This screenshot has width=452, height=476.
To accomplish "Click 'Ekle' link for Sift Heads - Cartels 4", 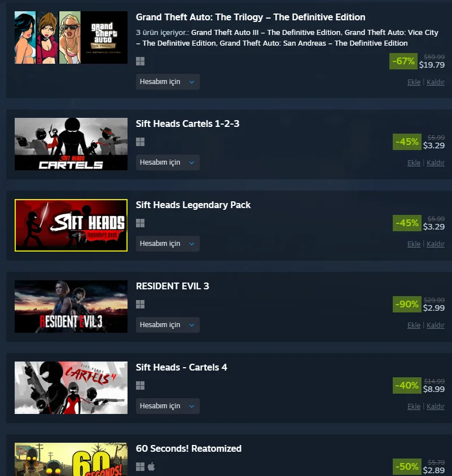I will [x=414, y=406].
